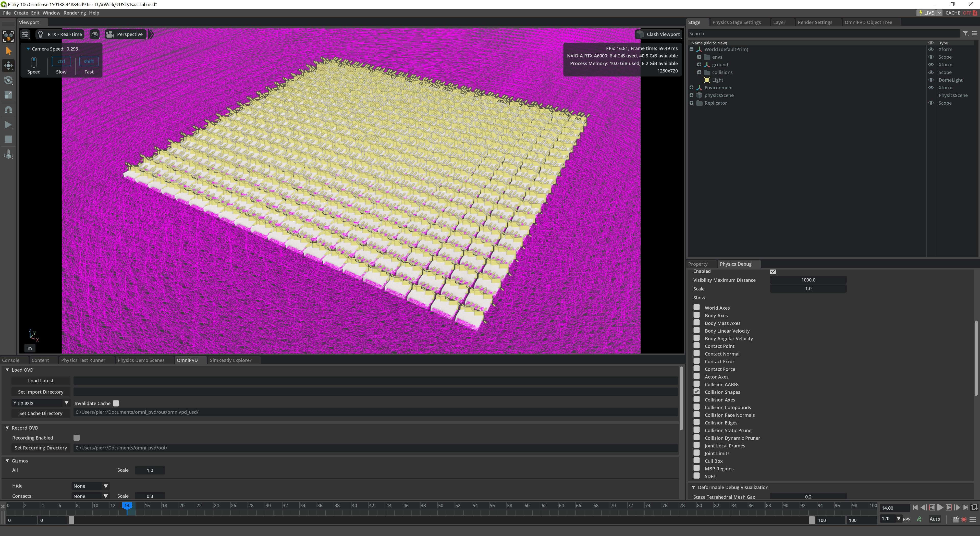
Task: Choose the Scale tool in toolbar
Action: coord(8,95)
